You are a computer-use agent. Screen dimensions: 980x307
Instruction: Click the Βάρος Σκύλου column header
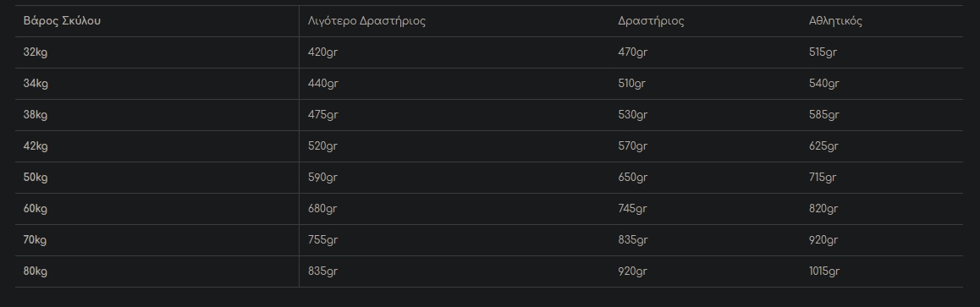coord(62,20)
